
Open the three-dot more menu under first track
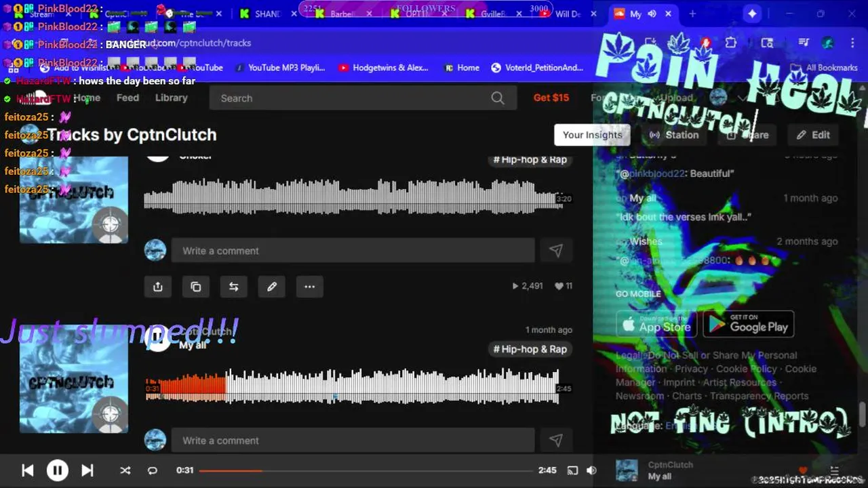pos(310,287)
